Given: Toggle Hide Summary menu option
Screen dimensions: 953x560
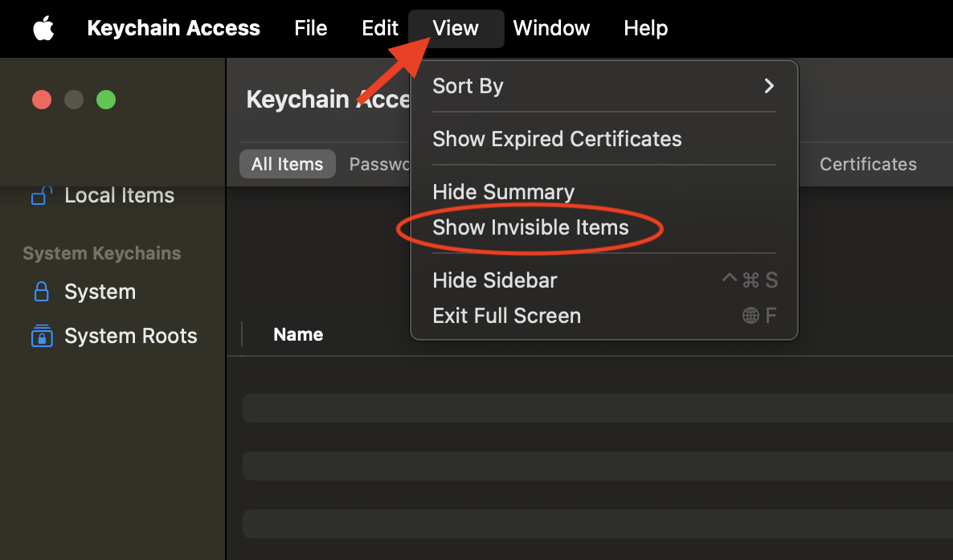Looking at the screenshot, I should (503, 192).
